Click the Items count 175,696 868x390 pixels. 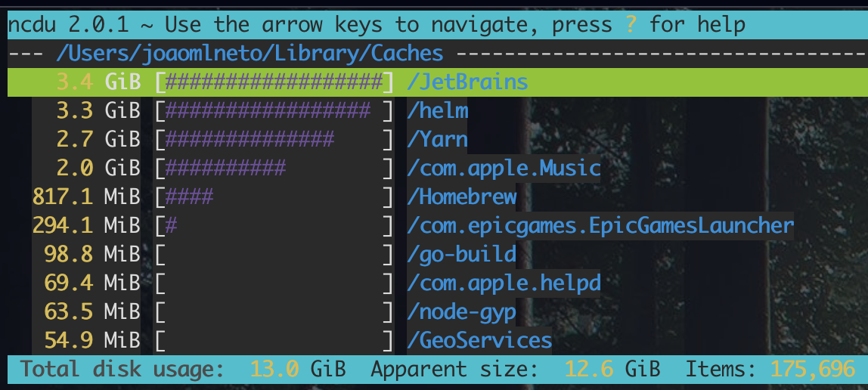(x=812, y=370)
